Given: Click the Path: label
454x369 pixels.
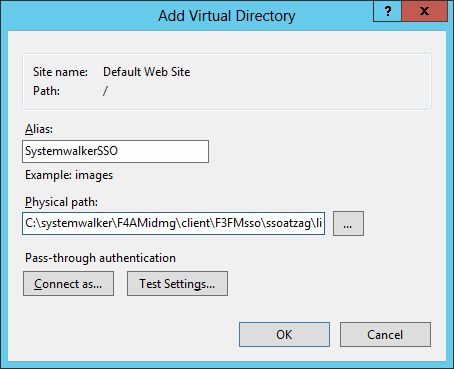Looking at the screenshot, I should click(46, 91).
